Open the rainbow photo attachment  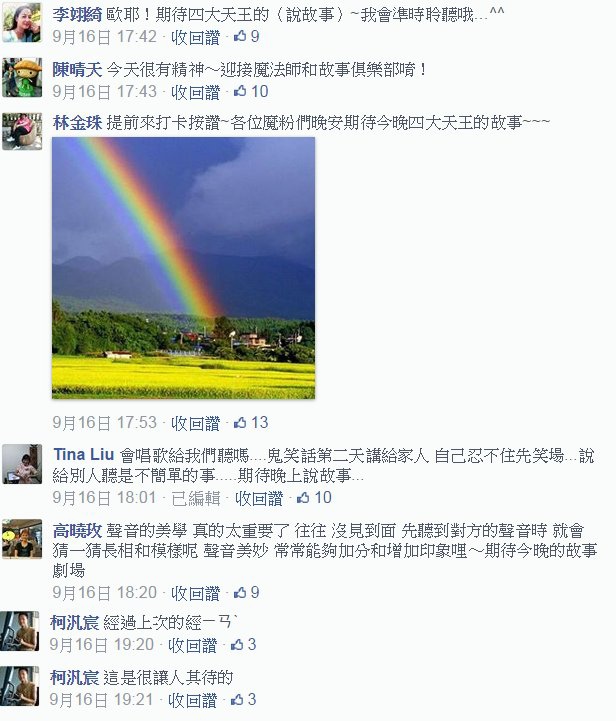(x=183, y=268)
